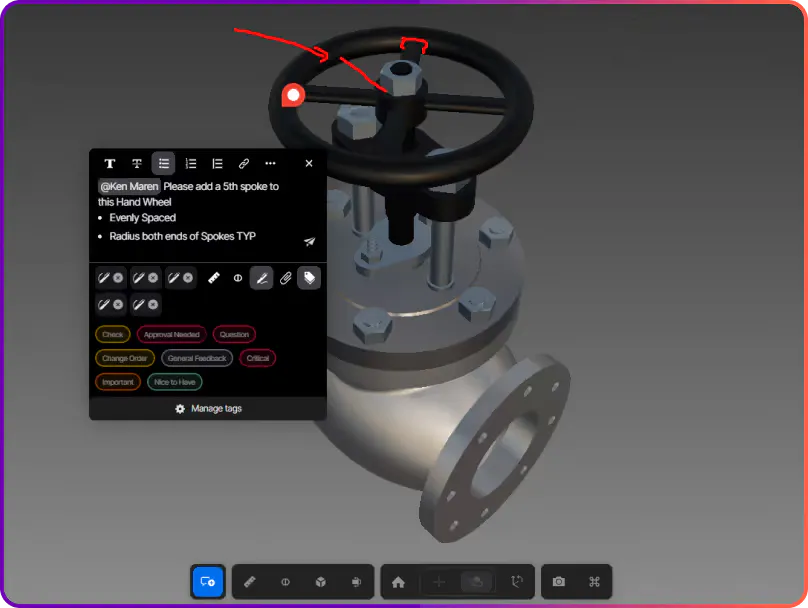Apply the Nice to Have tag
This screenshot has width=808, height=608.
pyautogui.click(x=175, y=382)
